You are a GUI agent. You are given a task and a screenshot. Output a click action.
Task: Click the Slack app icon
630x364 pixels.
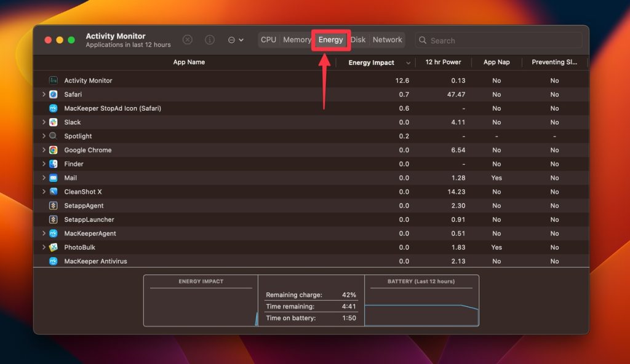click(54, 122)
